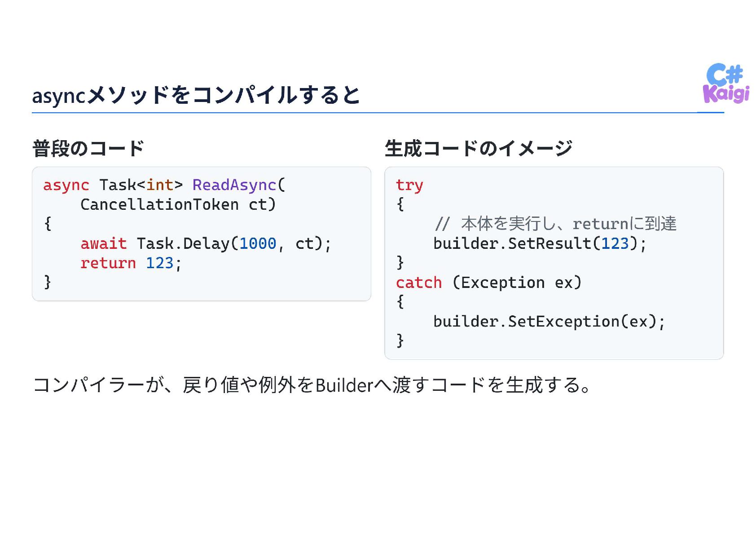Click the await keyword
The height and width of the screenshot is (535, 756).
tap(104, 243)
